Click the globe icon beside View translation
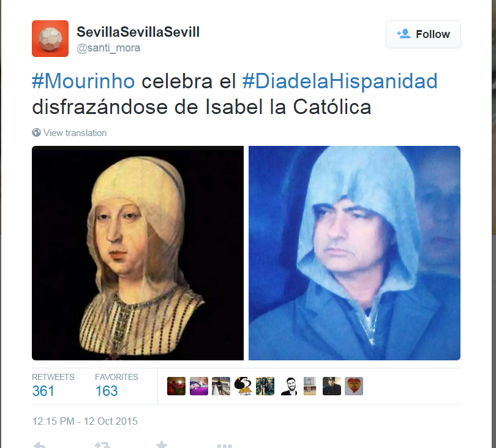Image resolution: width=496 pixels, height=448 pixels. (36, 132)
